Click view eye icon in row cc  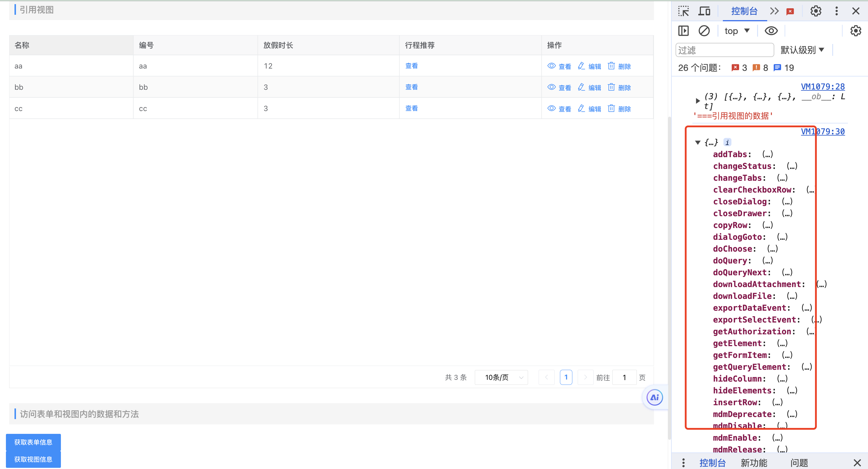coord(551,108)
